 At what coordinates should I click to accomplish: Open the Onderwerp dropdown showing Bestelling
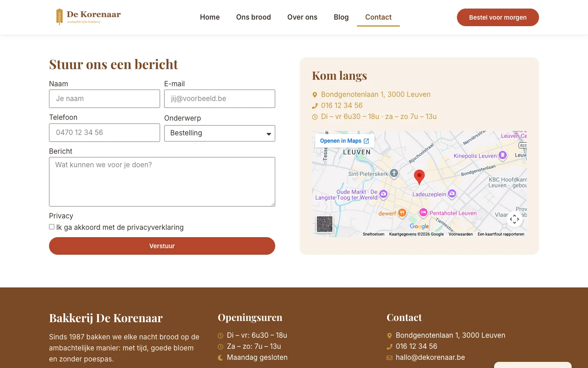(220, 133)
